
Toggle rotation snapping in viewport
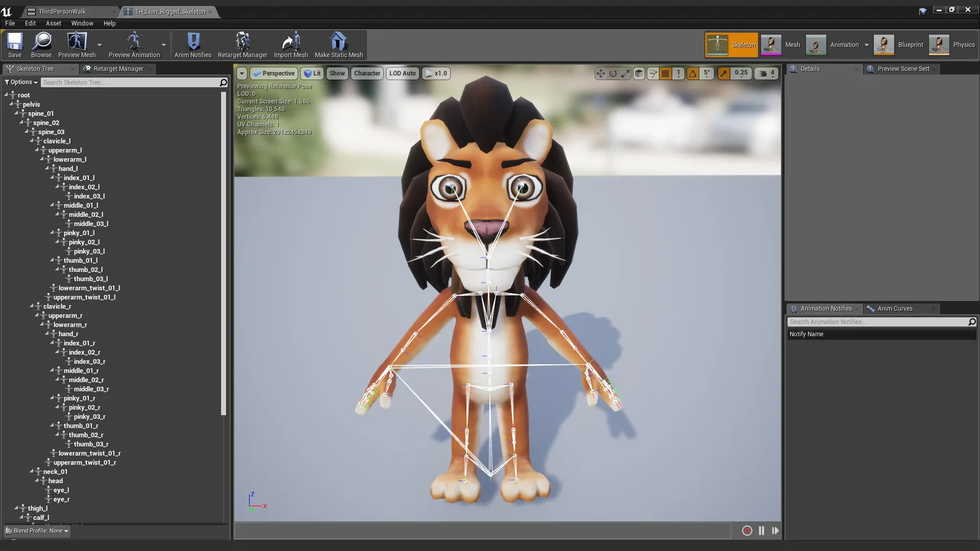click(x=693, y=73)
